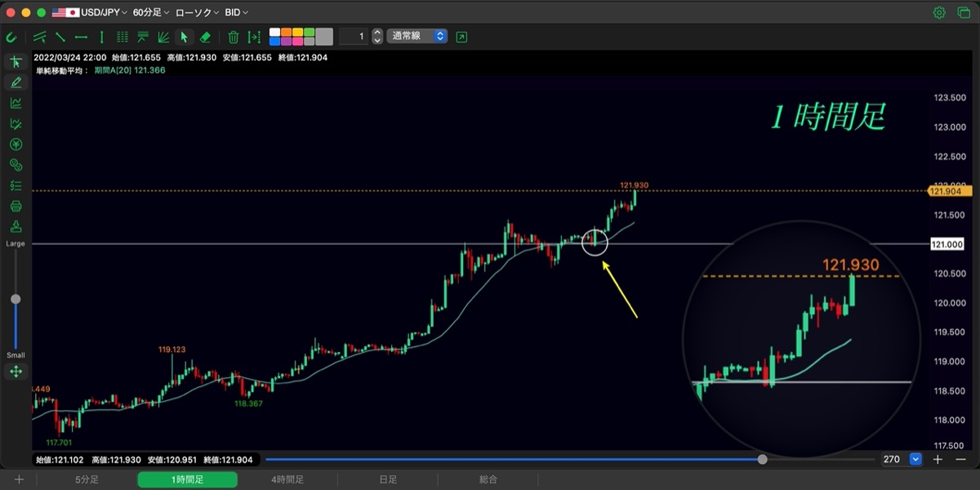Pick the Fibonacci fan tool
Screen dimensions: 980x490
click(x=163, y=37)
